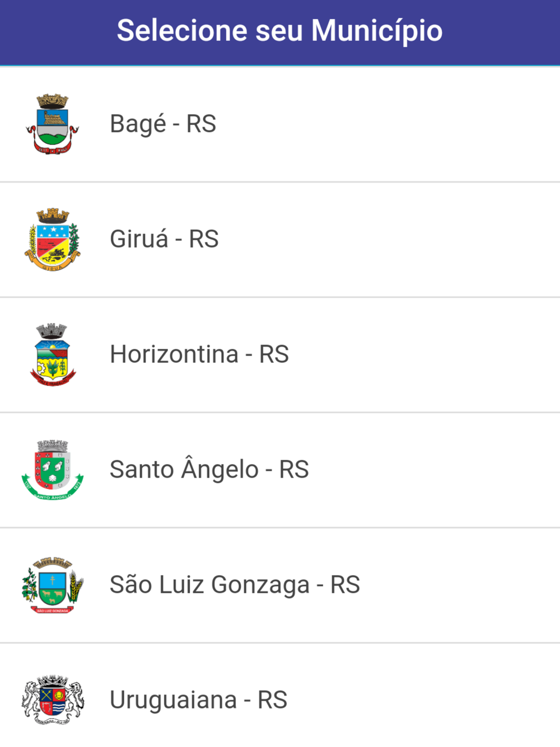Tap the Giruá coat of arms icon
560x747 pixels.
[x=52, y=240]
